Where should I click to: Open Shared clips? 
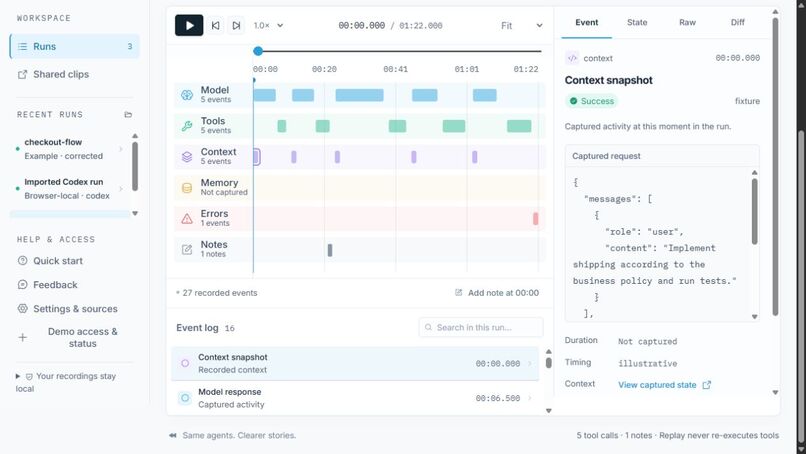coord(75,74)
